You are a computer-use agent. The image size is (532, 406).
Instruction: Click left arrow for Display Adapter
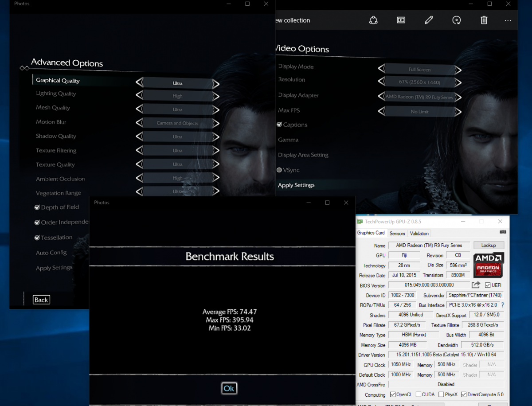(381, 97)
